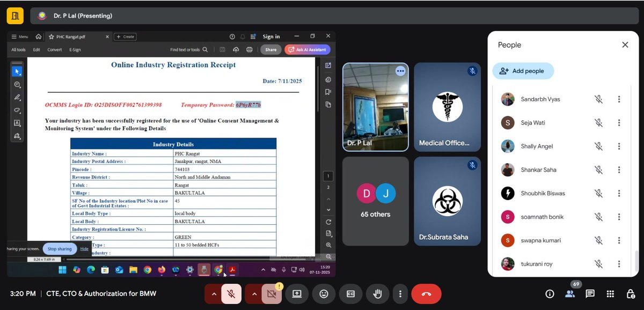The height and width of the screenshot is (310, 644).
Task: Zoom in with the magnifier icon
Action: (x=328, y=246)
